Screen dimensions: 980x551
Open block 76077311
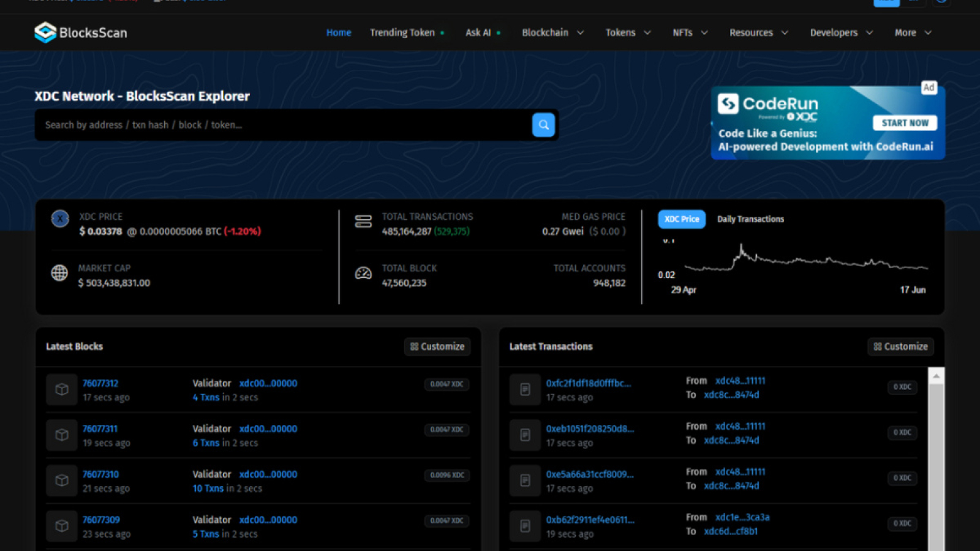[x=100, y=429]
